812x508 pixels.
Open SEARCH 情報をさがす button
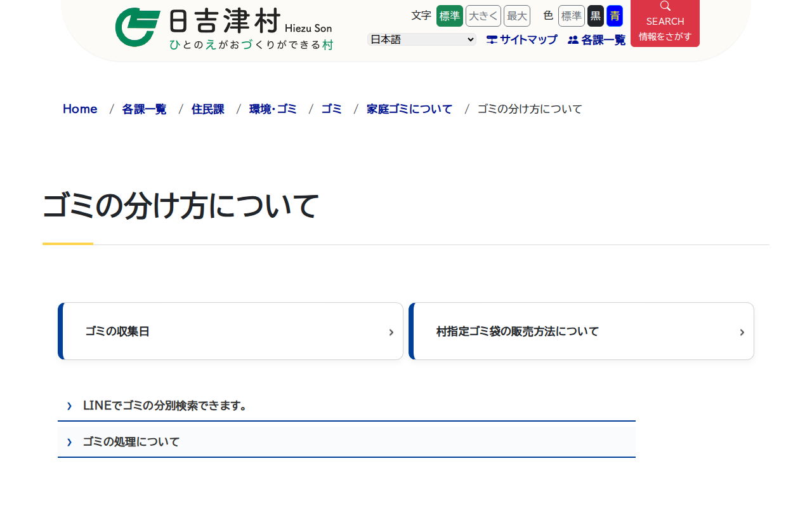coord(665,23)
